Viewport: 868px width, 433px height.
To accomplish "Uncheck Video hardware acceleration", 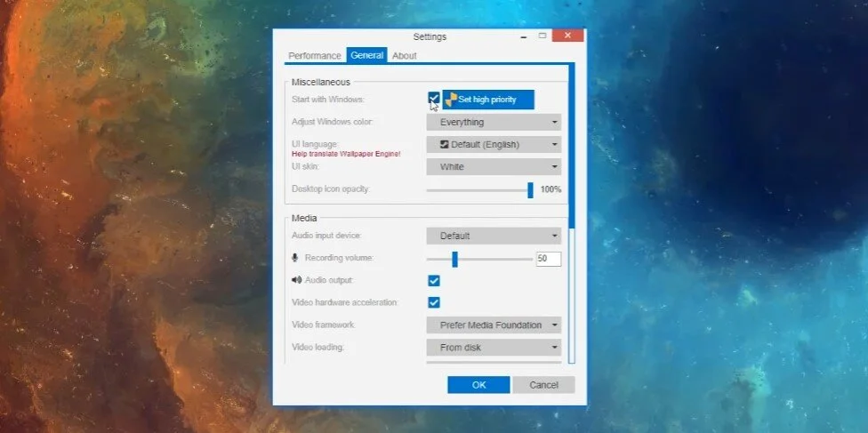I will [x=434, y=303].
